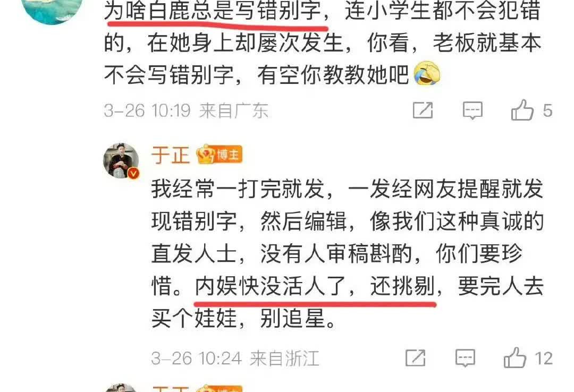This screenshot has height=392, width=574.
Task: Tap the 博主 badge label next to 于正
Action: (228, 155)
